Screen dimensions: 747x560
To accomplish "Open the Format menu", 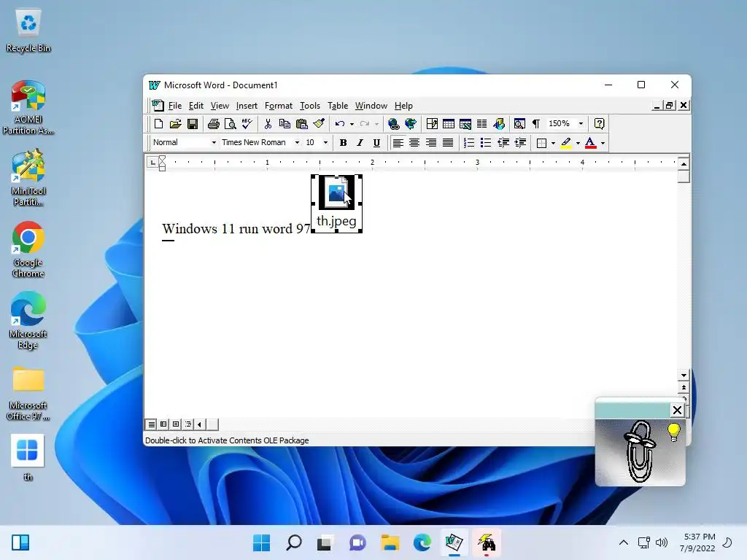I will [x=279, y=106].
